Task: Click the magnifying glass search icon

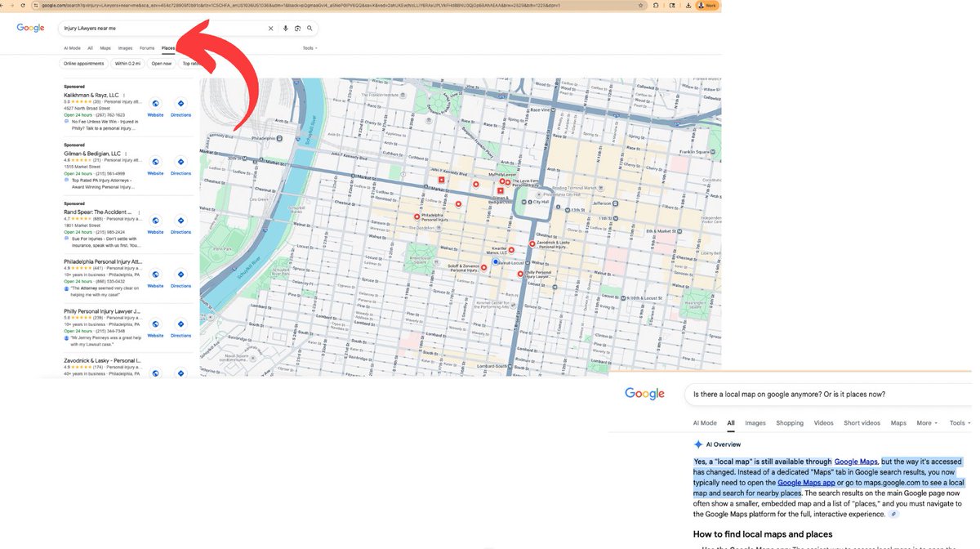Action: 310,28
